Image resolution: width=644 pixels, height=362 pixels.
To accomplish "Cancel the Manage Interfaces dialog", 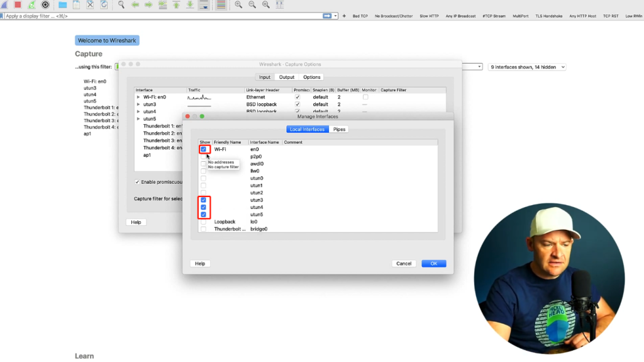I will 404,264.
